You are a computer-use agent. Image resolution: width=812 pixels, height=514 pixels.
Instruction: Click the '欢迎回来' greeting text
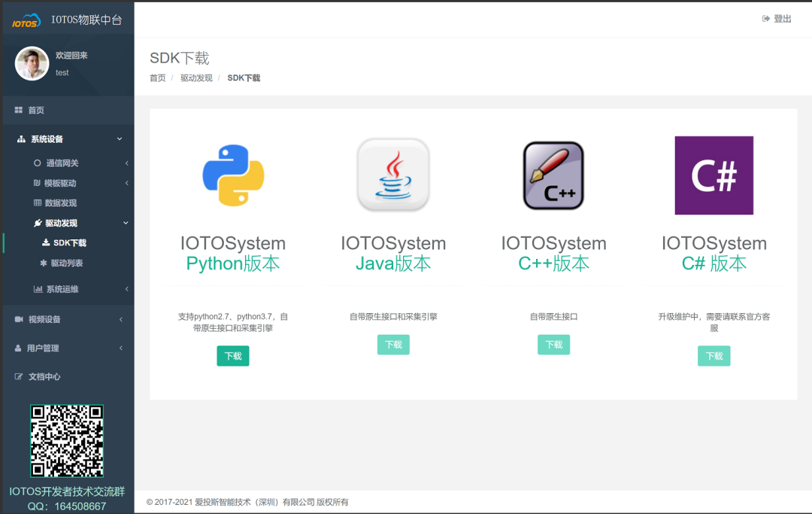71,56
